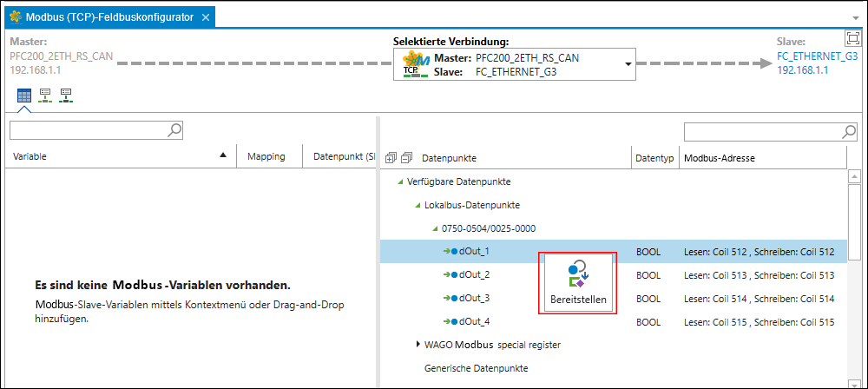Click scrollbar up arrow in datapoints list
This screenshot has width=868, height=389.
pos(855,177)
